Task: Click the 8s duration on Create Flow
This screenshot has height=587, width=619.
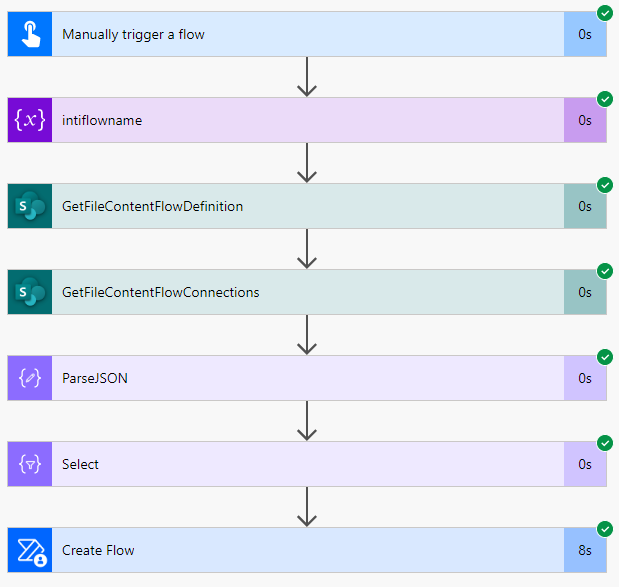Action: coord(585,550)
